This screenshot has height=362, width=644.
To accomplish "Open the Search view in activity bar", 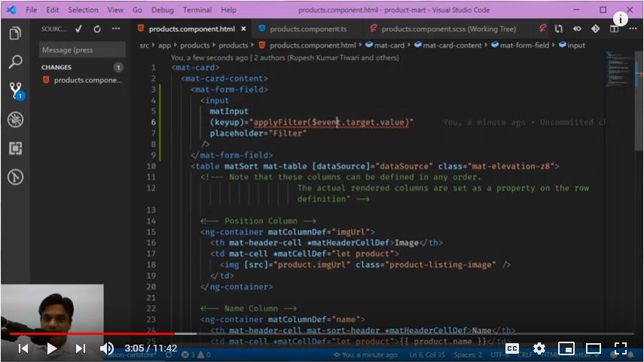I will pos(15,62).
